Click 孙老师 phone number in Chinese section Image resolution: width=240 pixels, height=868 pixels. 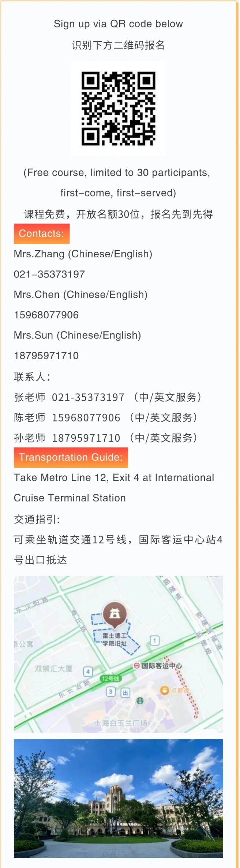pos(86,438)
